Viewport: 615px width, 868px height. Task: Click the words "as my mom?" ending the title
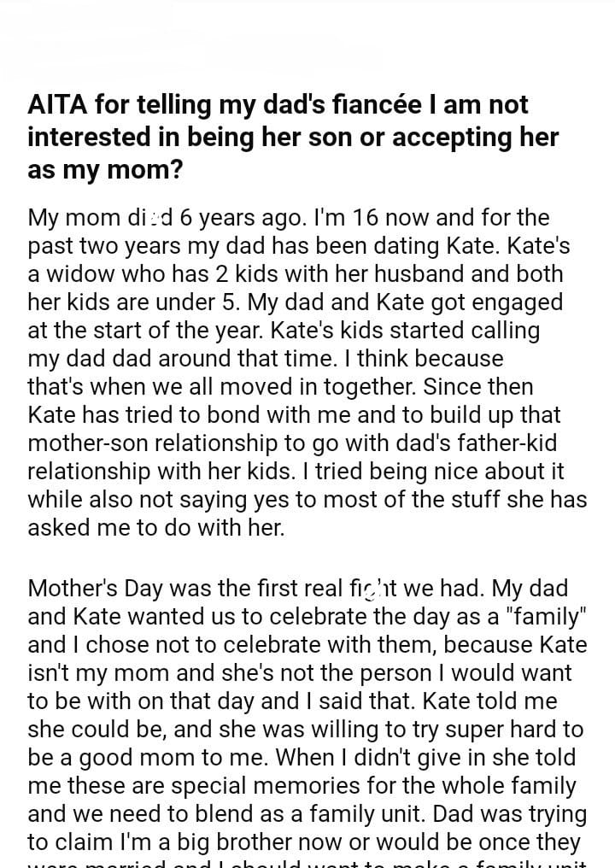click(x=105, y=169)
